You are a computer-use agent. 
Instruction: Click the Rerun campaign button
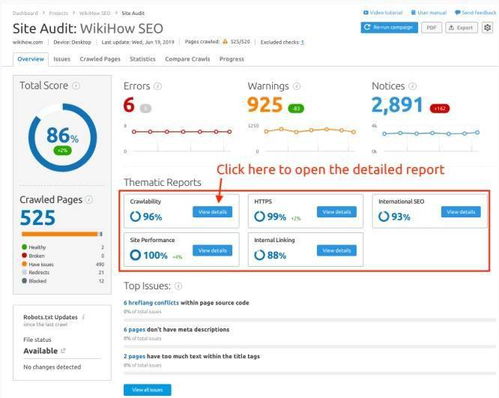[389, 27]
